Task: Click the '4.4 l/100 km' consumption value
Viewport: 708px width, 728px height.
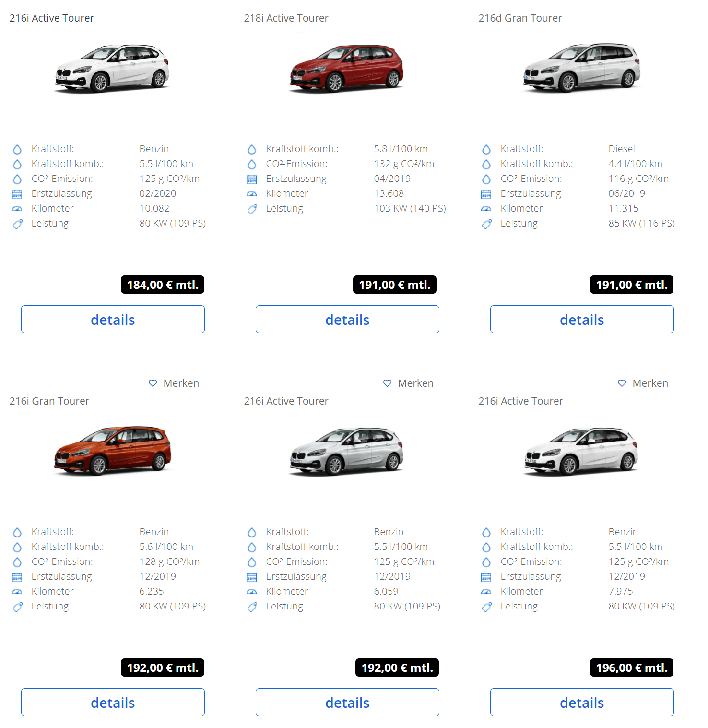Action: click(636, 164)
